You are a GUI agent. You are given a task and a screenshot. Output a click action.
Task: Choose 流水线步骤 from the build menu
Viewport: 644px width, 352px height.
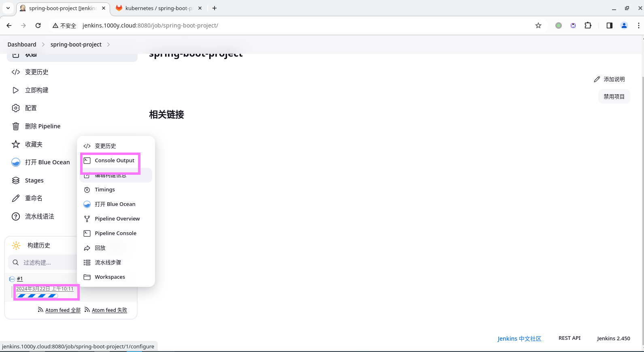116,263
